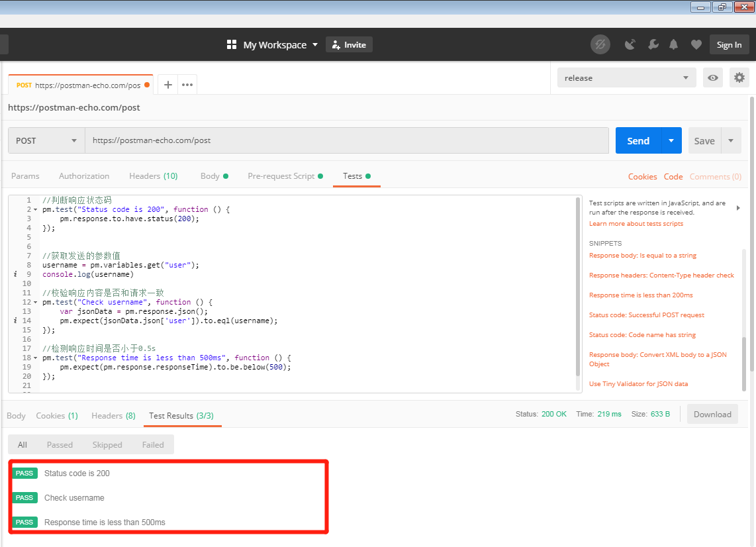Add a new request tab with plus

point(167,85)
